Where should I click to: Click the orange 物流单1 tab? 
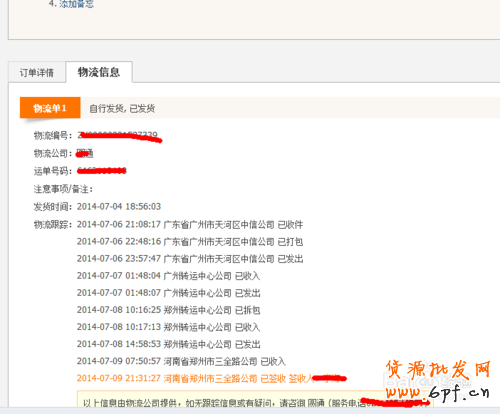(x=50, y=108)
